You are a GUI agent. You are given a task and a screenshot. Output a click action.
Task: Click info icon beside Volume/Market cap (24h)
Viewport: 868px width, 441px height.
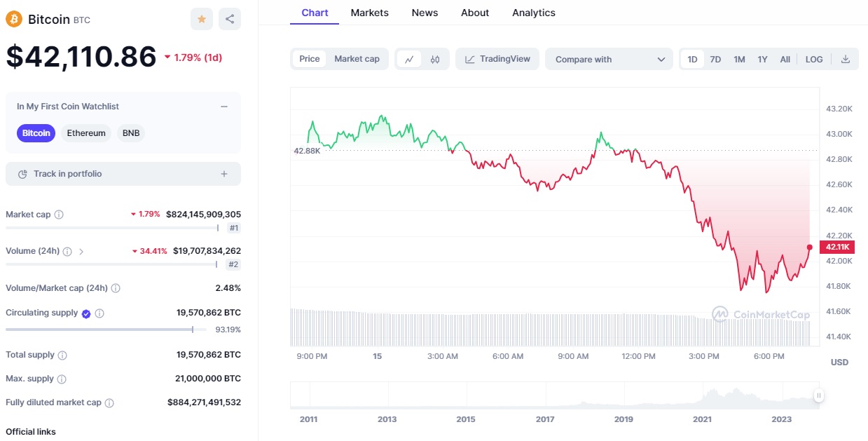(x=116, y=288)
